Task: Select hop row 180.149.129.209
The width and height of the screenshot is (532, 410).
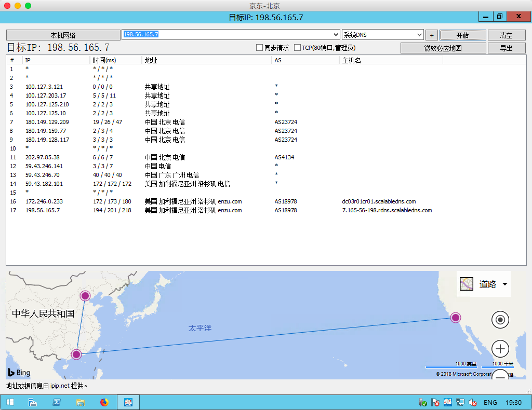Action: 266,122
